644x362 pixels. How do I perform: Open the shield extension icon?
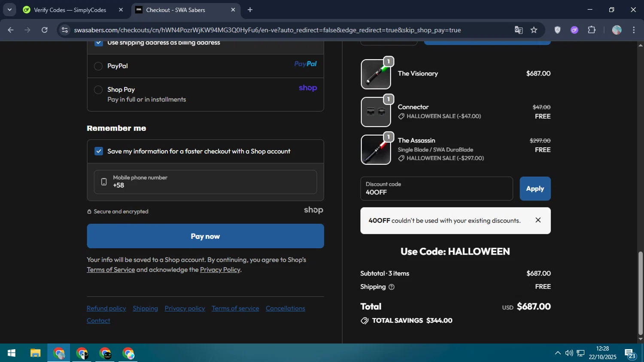click(x=558, y=30)
